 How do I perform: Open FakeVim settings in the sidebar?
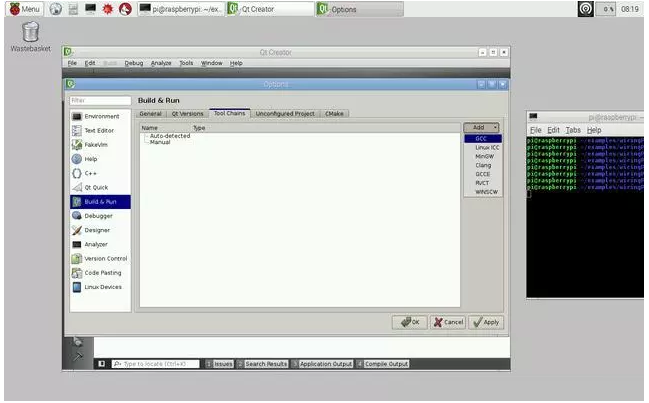(x=96, y=144)
